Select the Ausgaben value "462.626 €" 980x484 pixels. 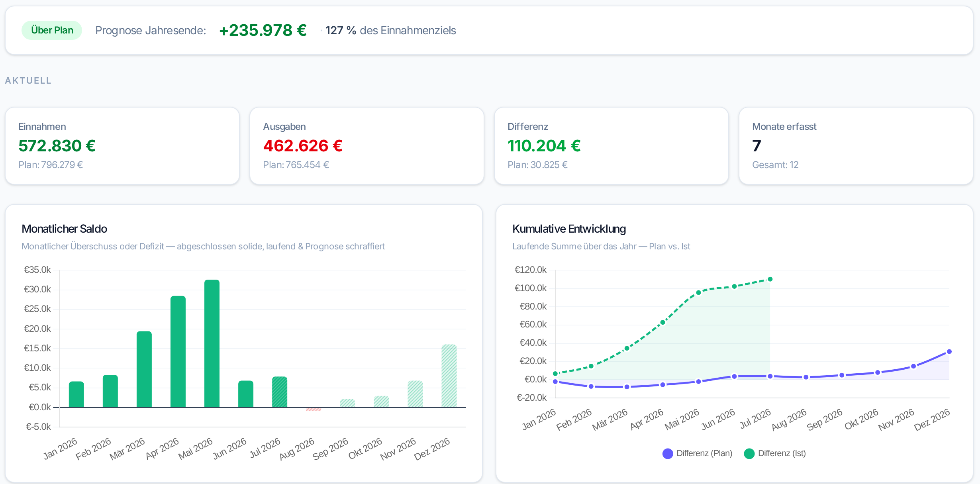point(303,145)
